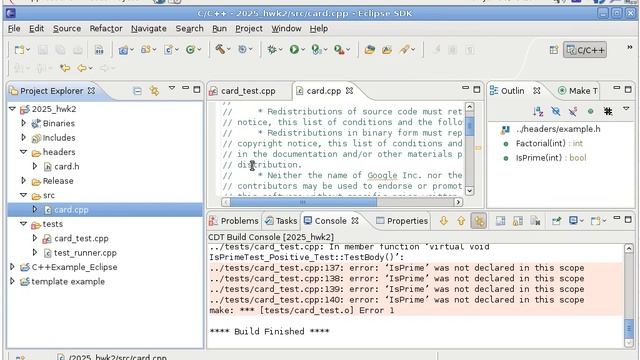Click Sort alphabetically icon in Outline

(x=538, y=111)
